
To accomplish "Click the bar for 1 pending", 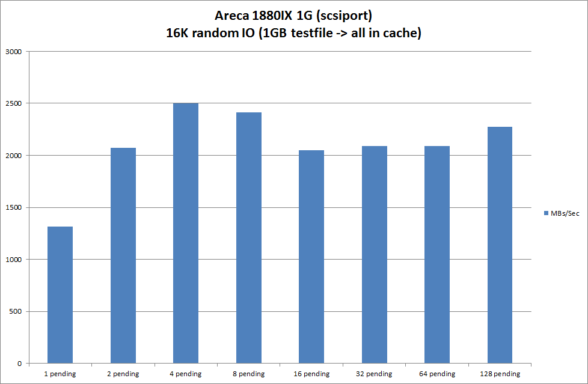I will pyautogui.click(x=60, y=294).
